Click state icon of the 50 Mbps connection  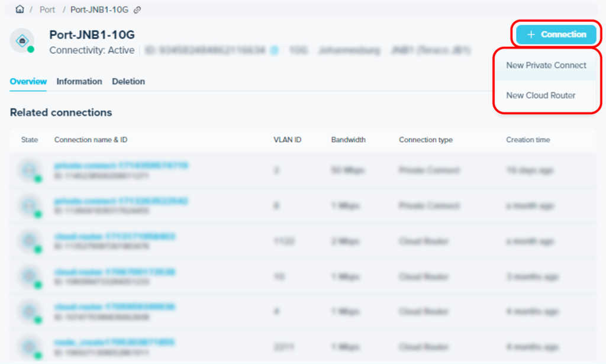(x=27, y=170)
